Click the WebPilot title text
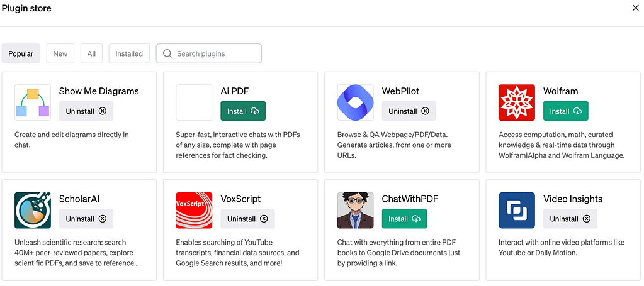This screenshot has width=644, height=286. click(x=401, y=91)
